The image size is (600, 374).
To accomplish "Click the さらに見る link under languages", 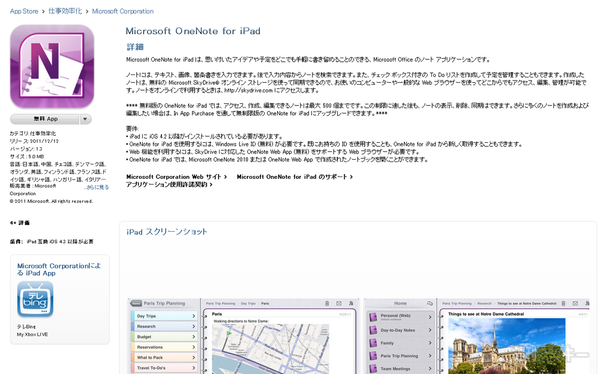I will pyautogui.click(x=97, y=187).
